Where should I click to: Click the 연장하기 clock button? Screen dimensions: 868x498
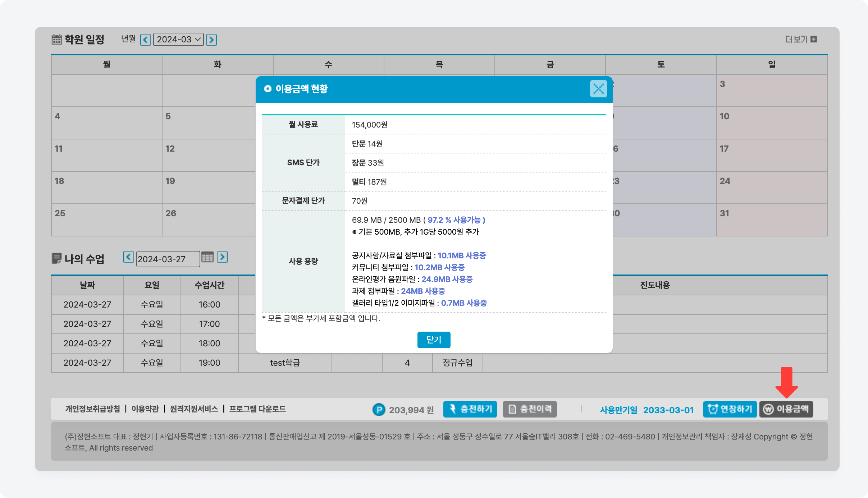[x=730, y=409]
